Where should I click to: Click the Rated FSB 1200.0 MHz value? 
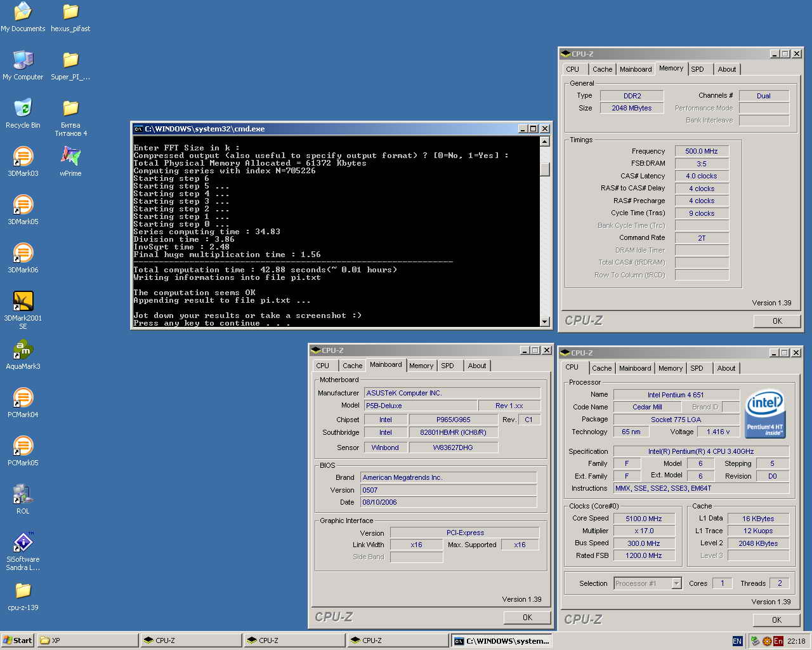click(x=644, y=555)
